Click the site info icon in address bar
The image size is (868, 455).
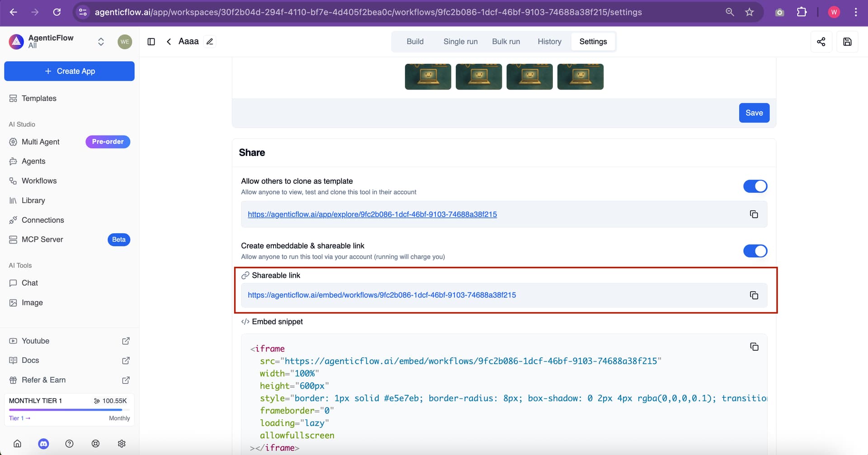[x=83, y=12]
